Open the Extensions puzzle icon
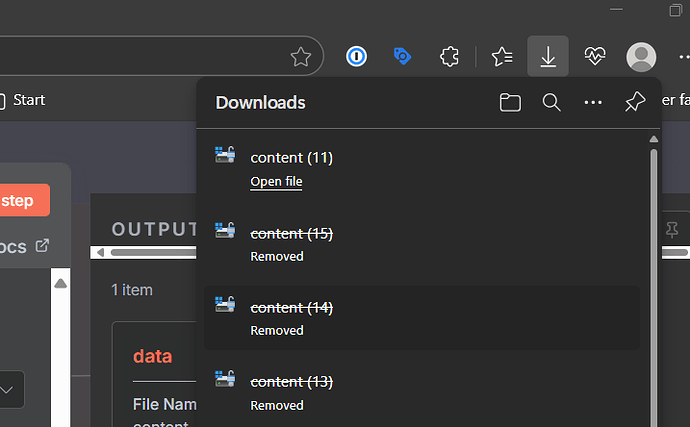The image size is (690, 427). point(449,57)
